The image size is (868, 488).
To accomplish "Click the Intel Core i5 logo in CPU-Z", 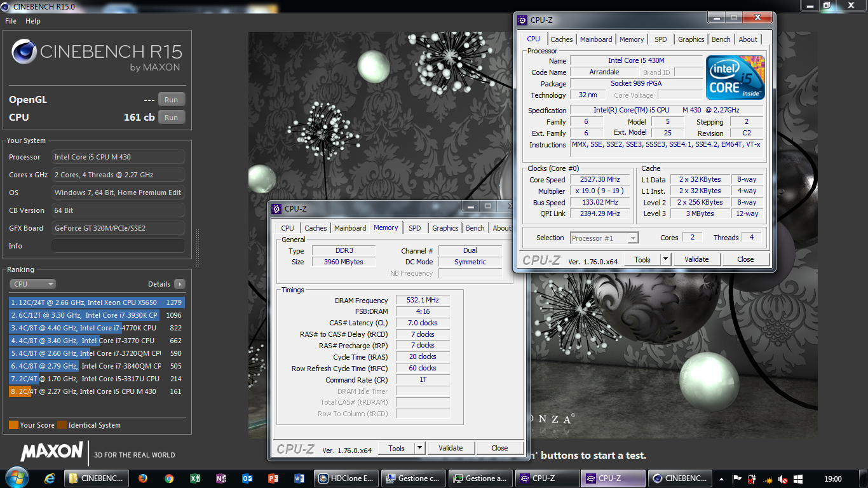I will [735, 78].
